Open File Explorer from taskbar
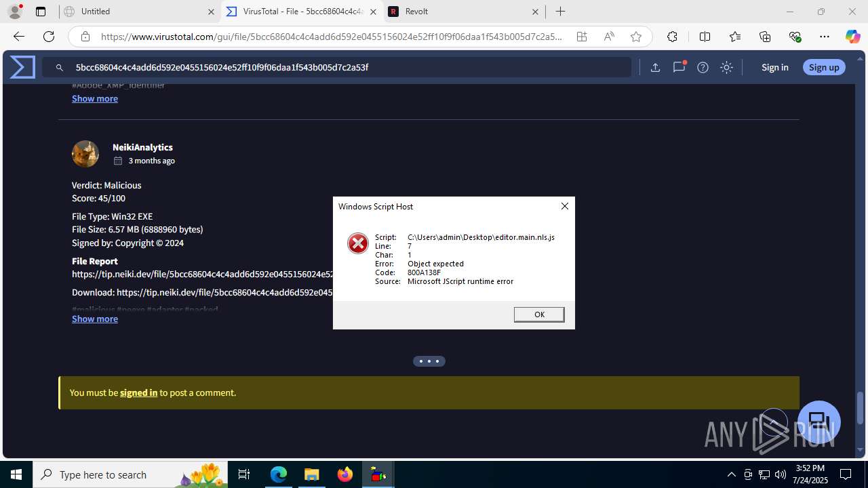Viewport: 868px width, 488px height. point(312,474)
